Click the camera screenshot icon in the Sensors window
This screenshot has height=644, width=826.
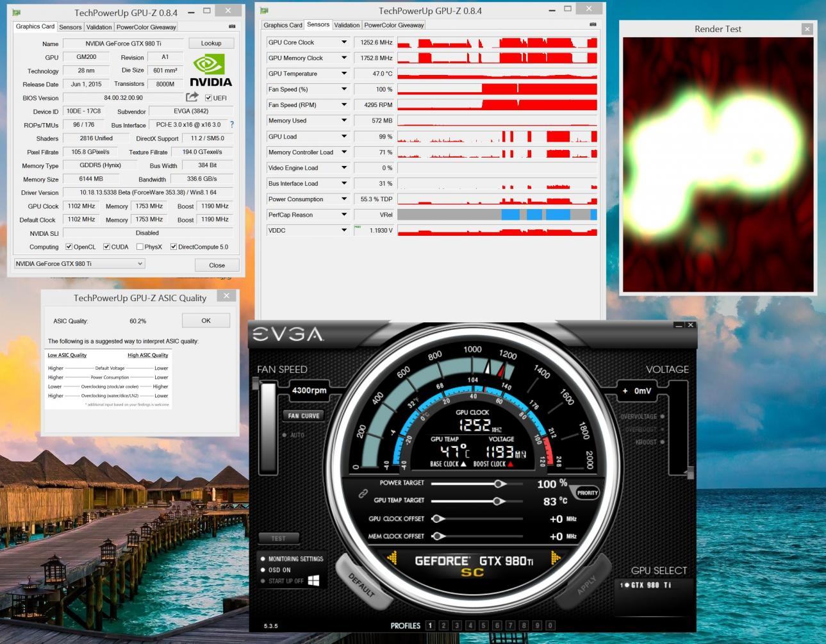tap(593, 24)
